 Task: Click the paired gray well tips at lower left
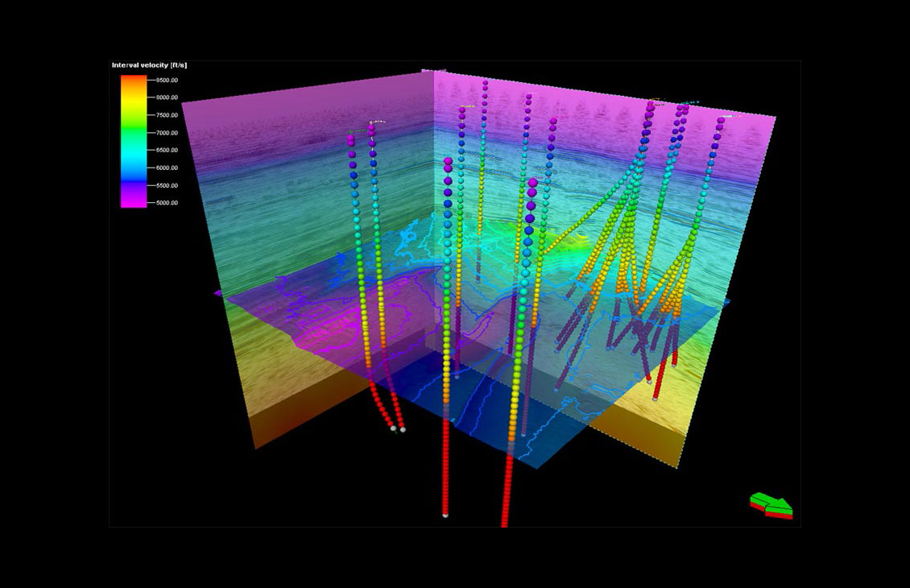pyautogui.click(x=398, y=429)
